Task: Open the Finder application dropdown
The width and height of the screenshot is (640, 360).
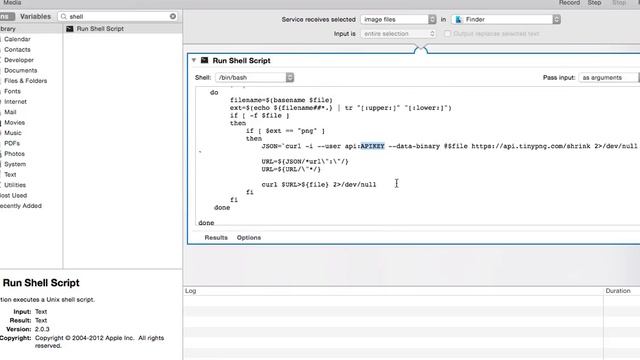Action: point(506,20)
